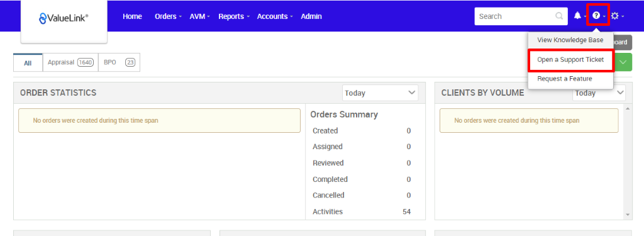The image size is (644, 236).
Task: Click the Reviewed count row
Action: pos(362,163)
